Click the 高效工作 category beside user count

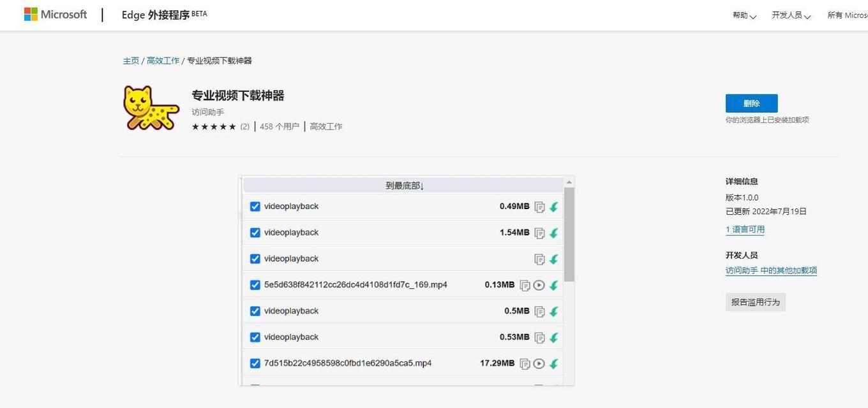pyautogui.click(x=326, y=127)
